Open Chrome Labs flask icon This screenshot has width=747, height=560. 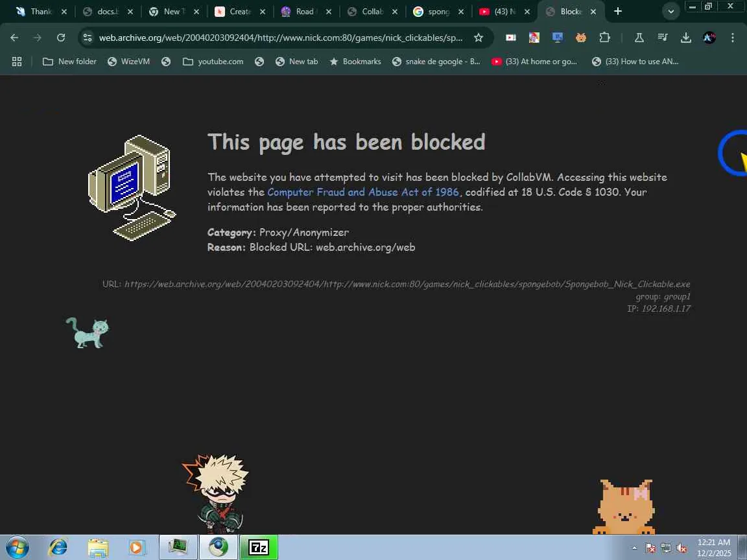coord(639,38)
